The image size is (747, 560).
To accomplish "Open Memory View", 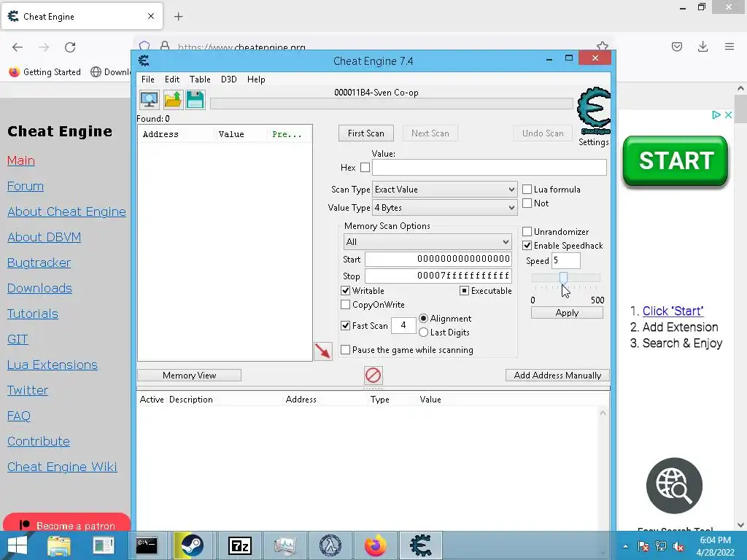I will click(x=189, y=376).
